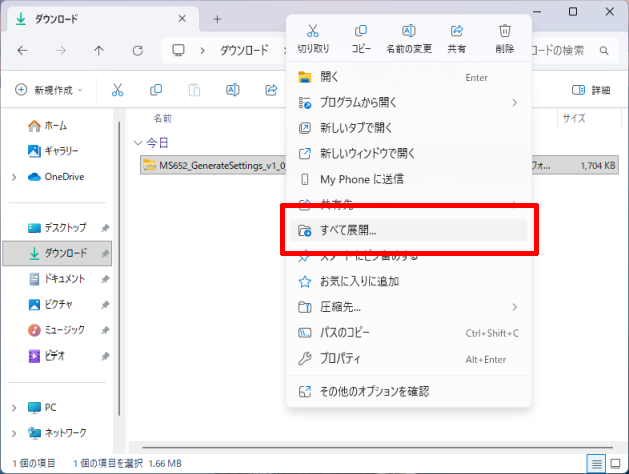Viewport: 629px width, 474px height.
Task: Click the Copy (コピー) icon in context menu
Action: coord(361,32)
